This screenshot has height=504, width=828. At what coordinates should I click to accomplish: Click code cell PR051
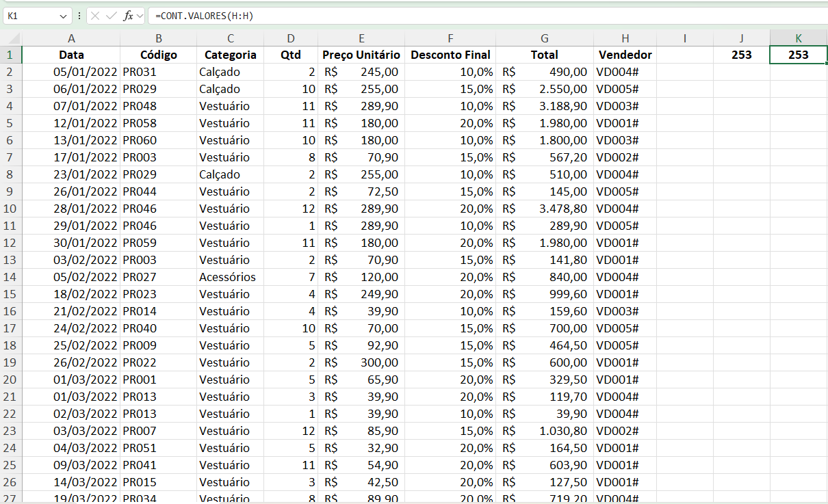coord(158,448)
